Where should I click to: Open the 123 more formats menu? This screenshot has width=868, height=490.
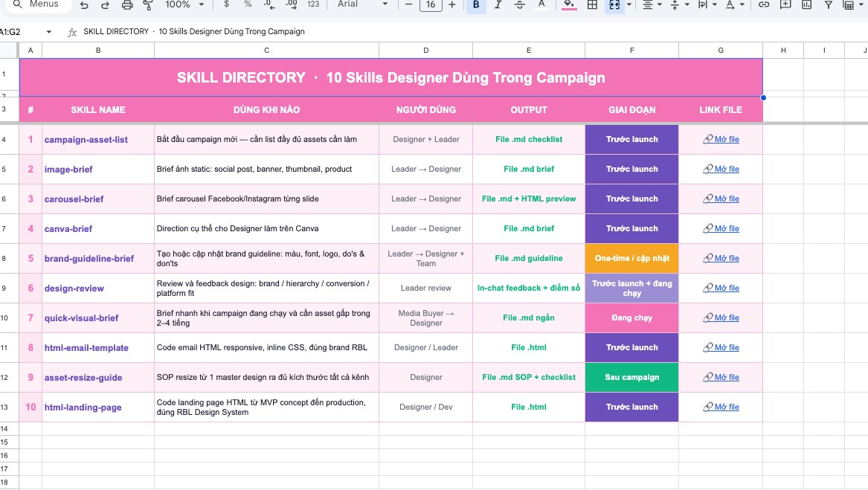point(313,4)
